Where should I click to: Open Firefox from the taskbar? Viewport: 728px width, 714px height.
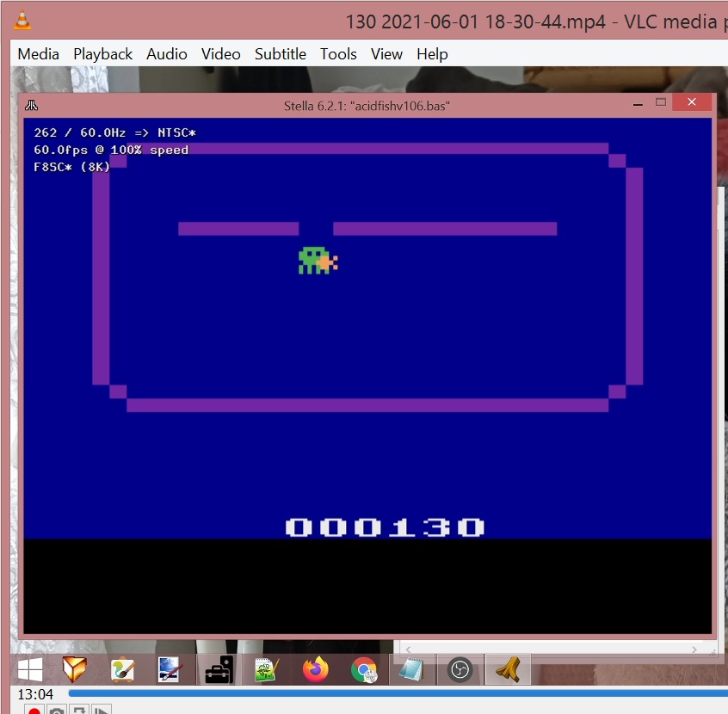click(316, 669)
